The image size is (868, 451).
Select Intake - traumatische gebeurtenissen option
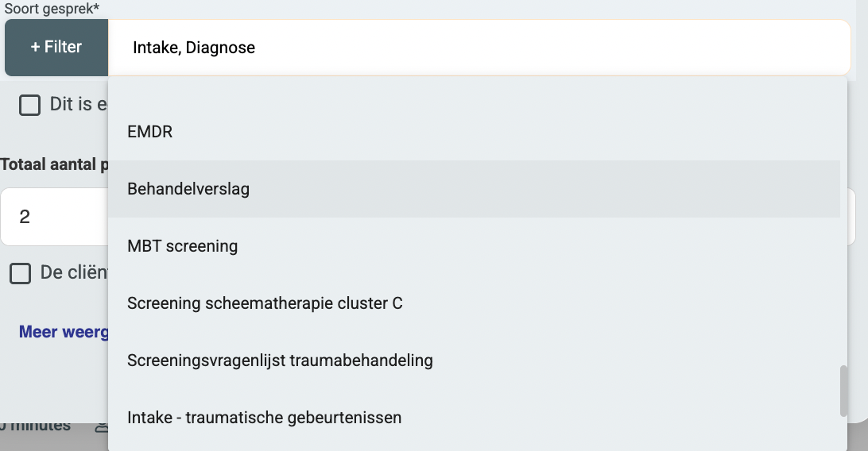click(x=265, y=418)
